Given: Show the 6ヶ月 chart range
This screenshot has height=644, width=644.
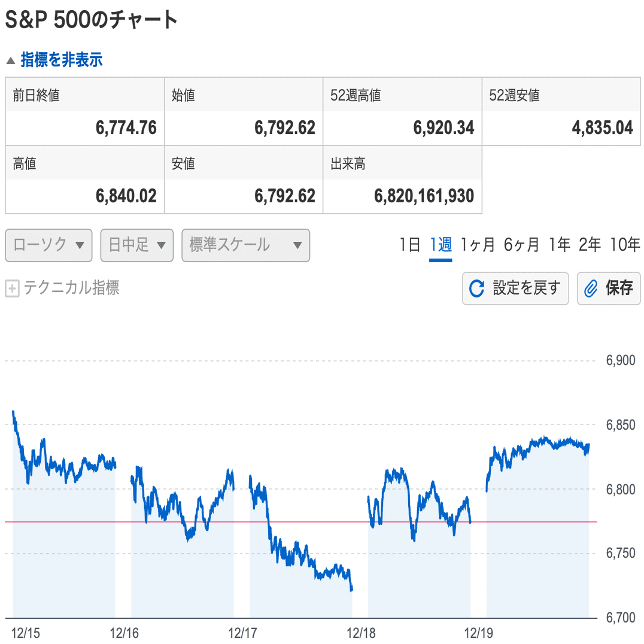Looking at the screenshot, I should [x=521, y=245].
